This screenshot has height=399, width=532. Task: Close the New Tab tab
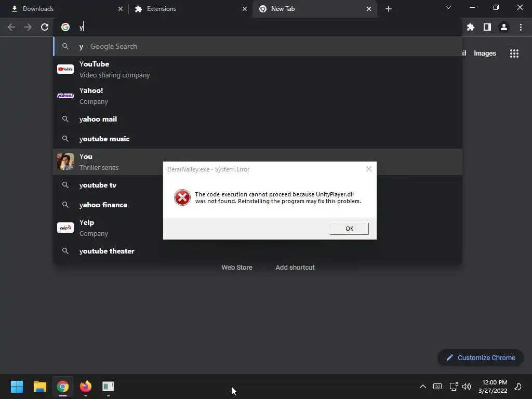pyautogui.click(x=369, y=9)
